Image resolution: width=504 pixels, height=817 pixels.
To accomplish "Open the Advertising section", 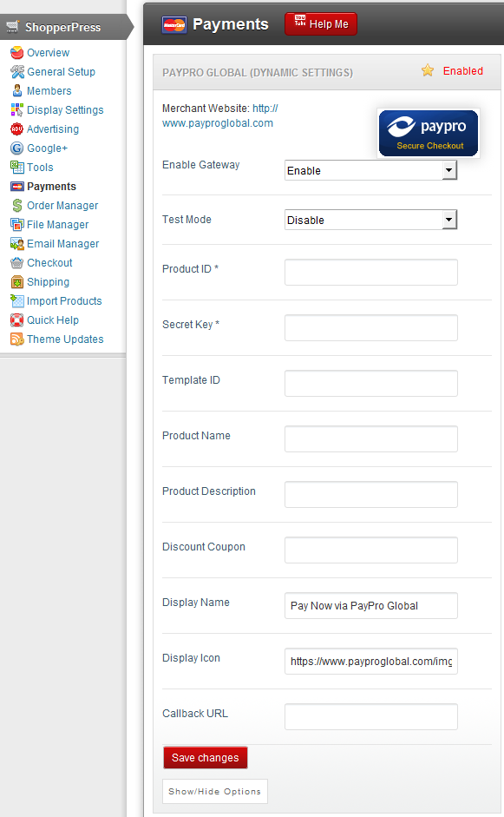I will coord(53,129).
